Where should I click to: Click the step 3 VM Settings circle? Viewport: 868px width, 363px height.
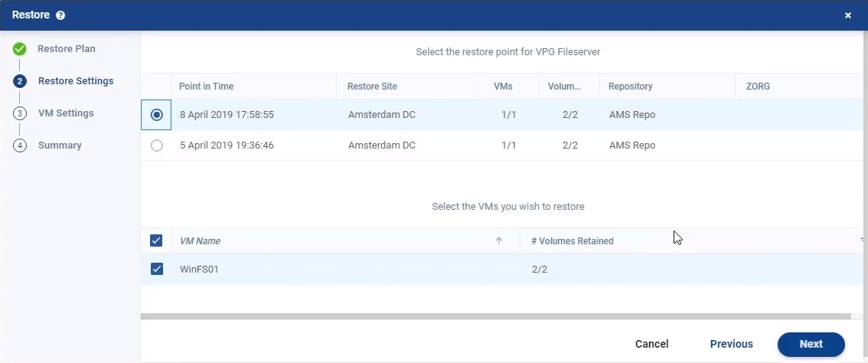[19, 113]
